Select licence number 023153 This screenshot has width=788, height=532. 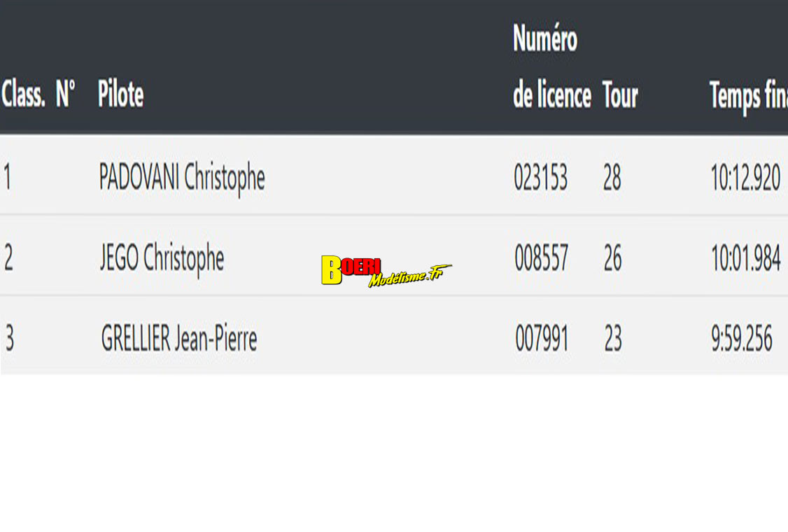point(540,178)
